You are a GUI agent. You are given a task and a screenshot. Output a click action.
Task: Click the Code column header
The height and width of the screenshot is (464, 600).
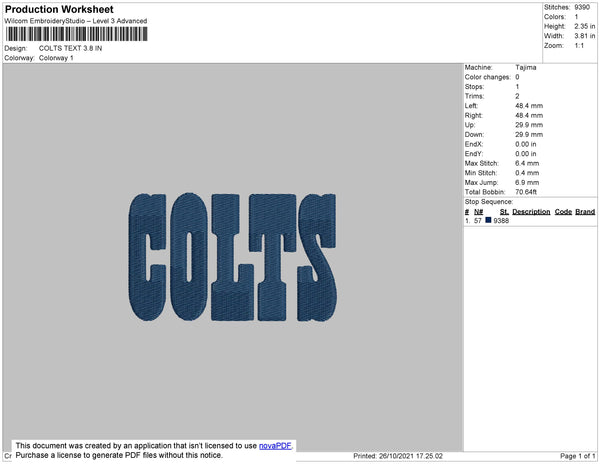point(563,212)
